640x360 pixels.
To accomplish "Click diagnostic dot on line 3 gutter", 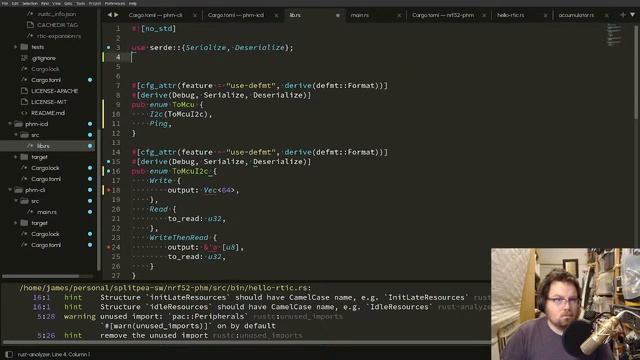I will [x=109, y=47].
